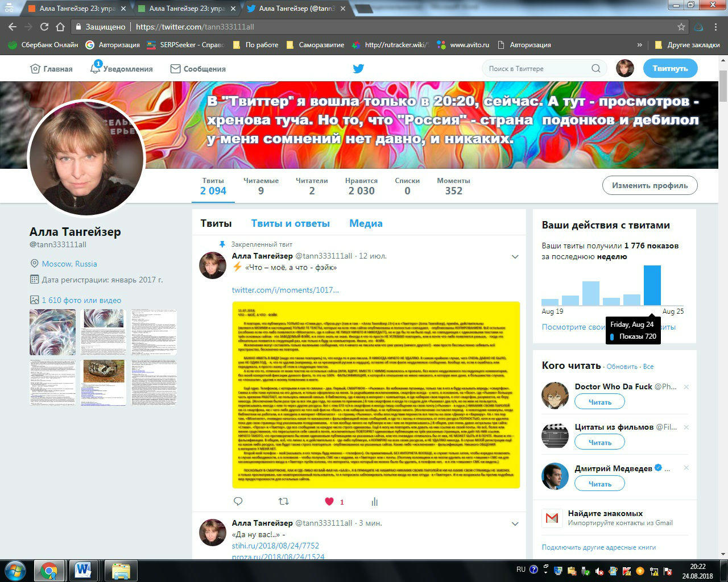The image size is (728, 582).
Task: Open Сбербанк Онлайн bookmark
Action: pos(43,45)
